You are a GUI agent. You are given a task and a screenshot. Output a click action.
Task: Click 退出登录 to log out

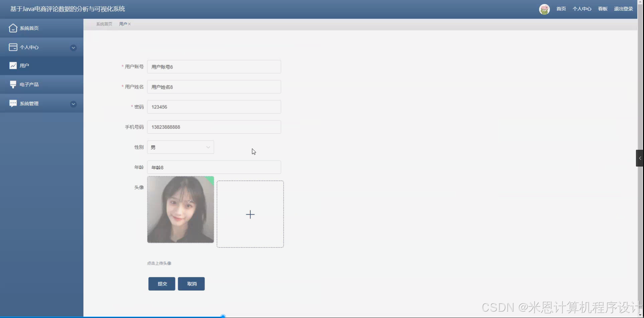[x=624, y=9]
